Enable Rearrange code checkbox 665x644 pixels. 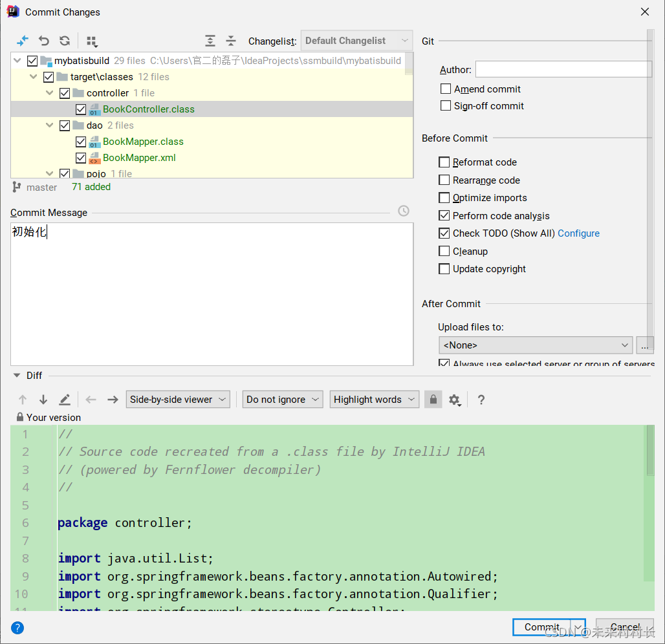[444, 180]
